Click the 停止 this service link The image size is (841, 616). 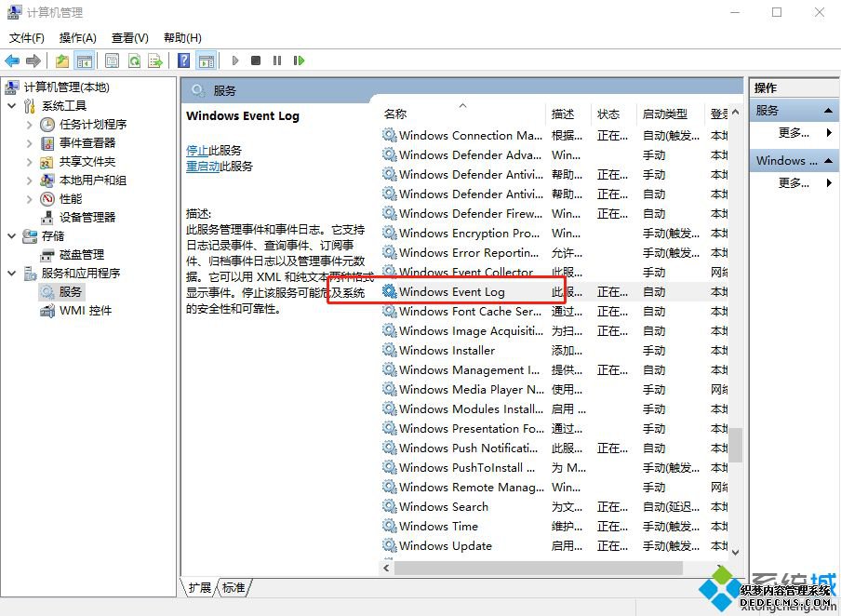coord(197,150)
